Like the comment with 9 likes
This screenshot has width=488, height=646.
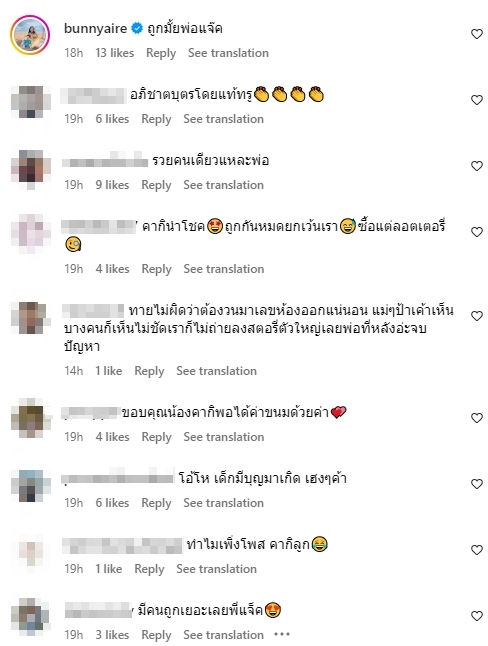coord(477,166)
